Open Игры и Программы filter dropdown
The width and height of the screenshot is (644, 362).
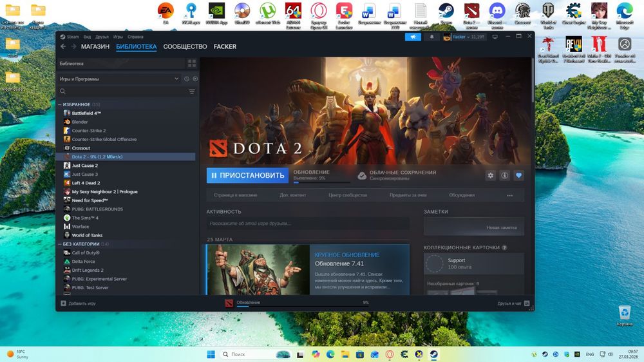point(119,79)
